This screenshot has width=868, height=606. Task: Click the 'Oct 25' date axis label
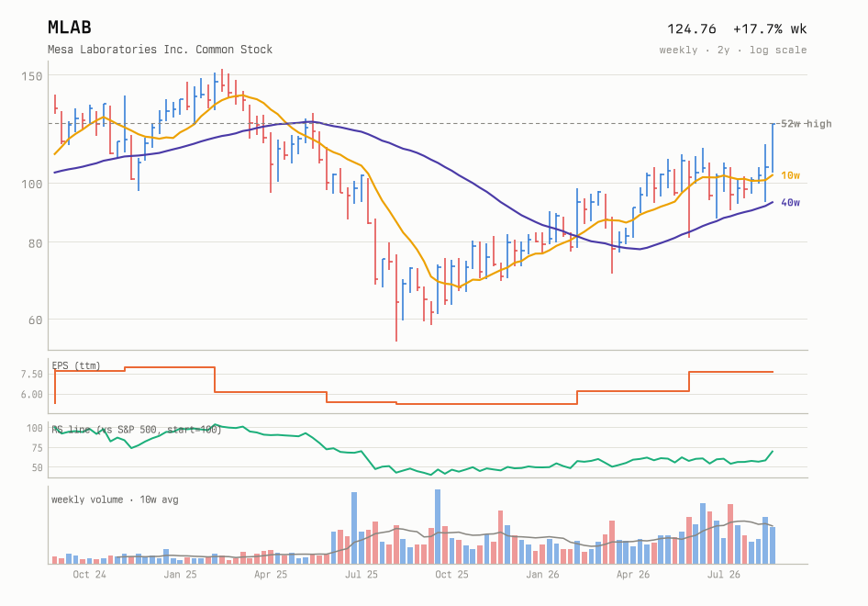(x=451, y=575)
